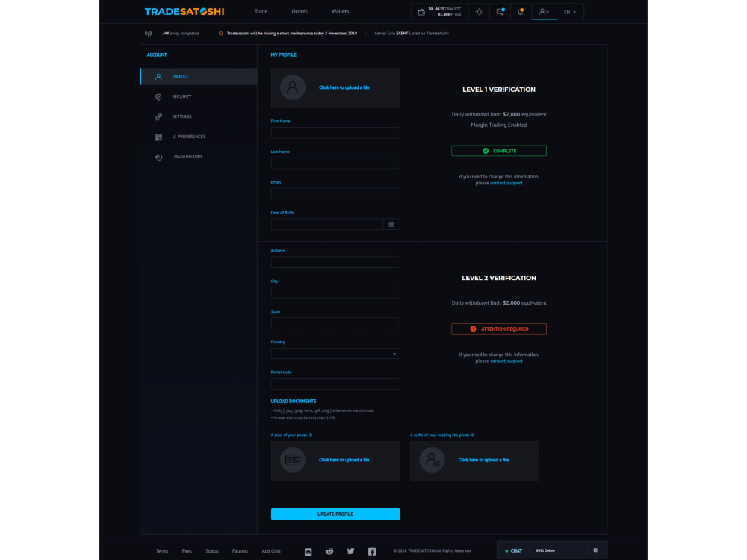Click Level 2 contact support link
This screenshot has height=560, width=747.
(506, 361)
